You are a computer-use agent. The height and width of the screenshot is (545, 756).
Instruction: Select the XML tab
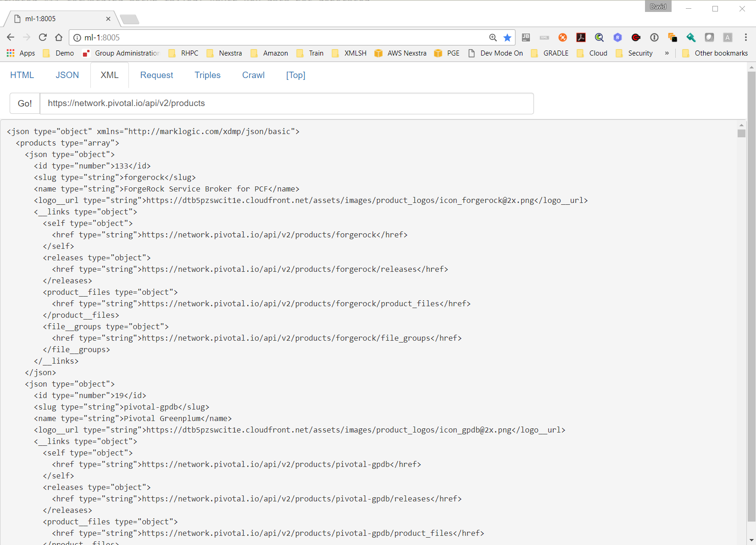coord(110,75)
